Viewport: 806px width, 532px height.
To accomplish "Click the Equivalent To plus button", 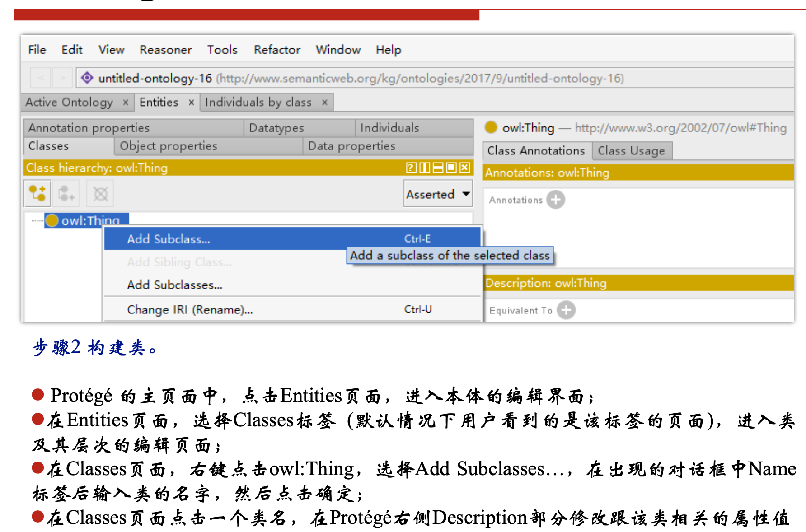I will coord(567,310).
